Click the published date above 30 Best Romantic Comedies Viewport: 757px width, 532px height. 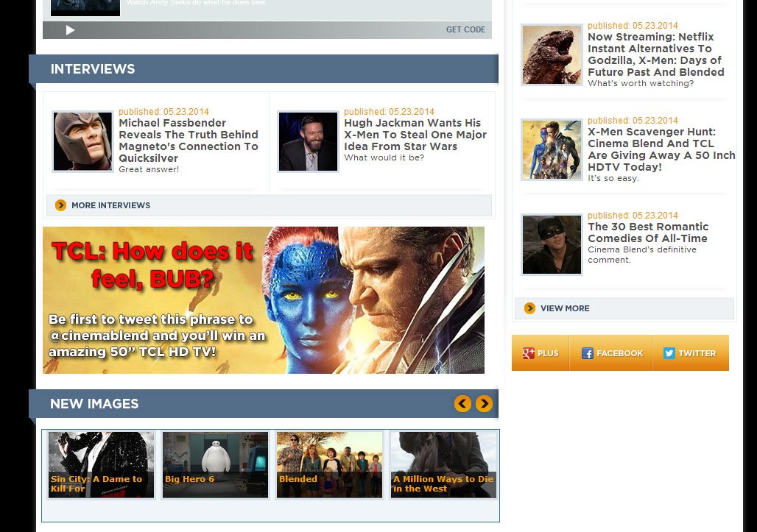click(x=633, y=216)
